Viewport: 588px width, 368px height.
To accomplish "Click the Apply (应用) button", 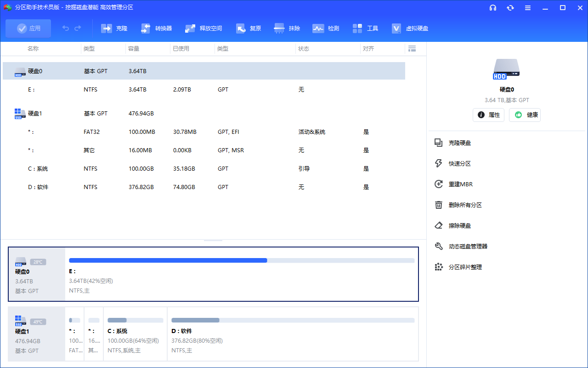I will 28,29.
